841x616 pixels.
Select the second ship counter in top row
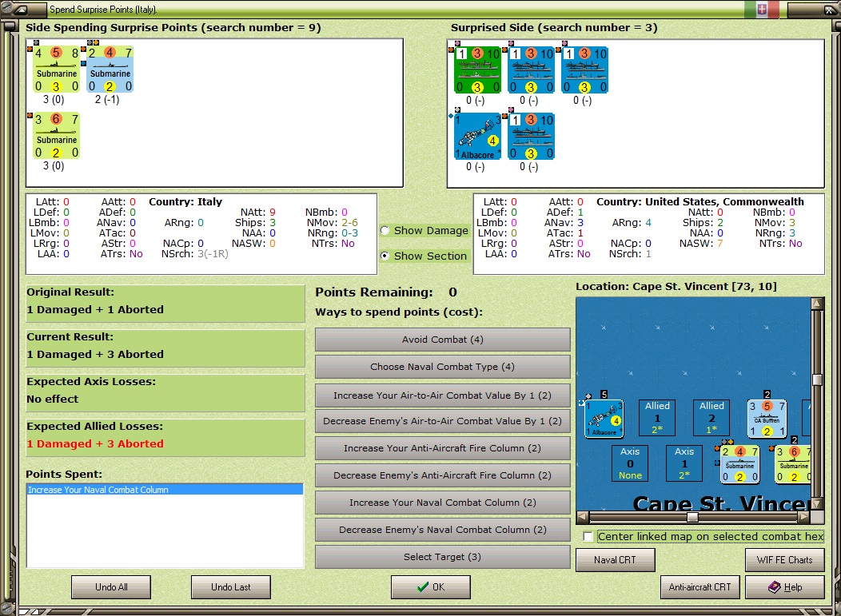532,70
